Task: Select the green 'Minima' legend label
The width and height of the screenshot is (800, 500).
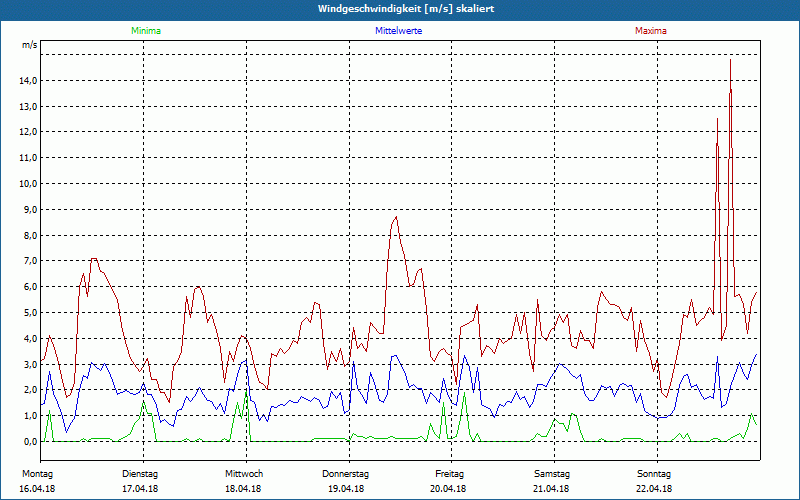Action: pos(146,31)
